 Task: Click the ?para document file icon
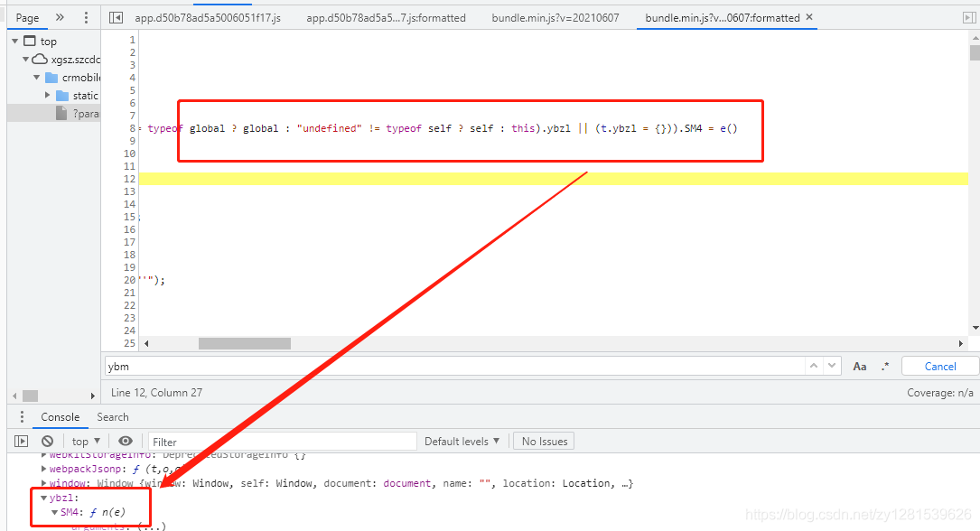coord(61,114)
